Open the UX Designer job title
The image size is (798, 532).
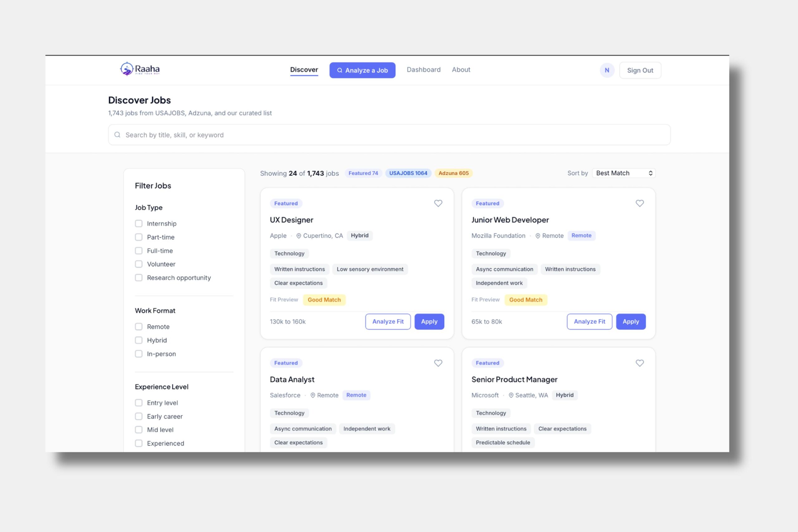tap(291, 220)
